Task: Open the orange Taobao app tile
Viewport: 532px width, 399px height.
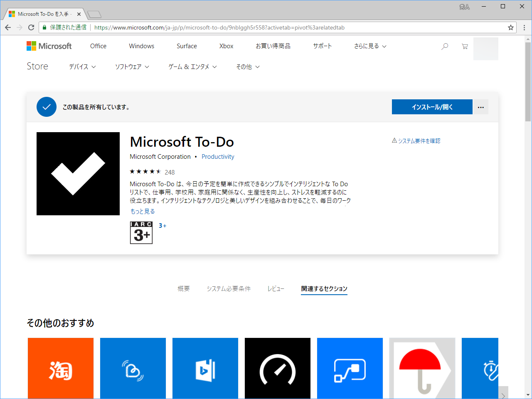Action: (61, 369)
